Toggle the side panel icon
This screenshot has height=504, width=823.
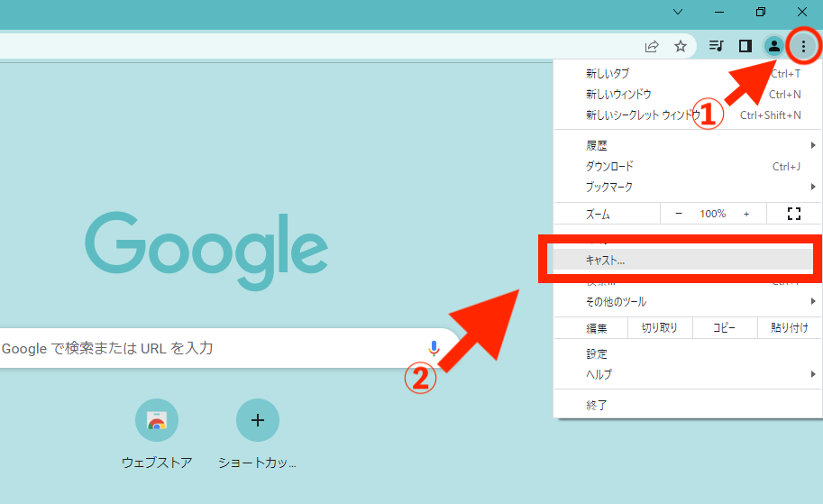click(x=745, y=46)
